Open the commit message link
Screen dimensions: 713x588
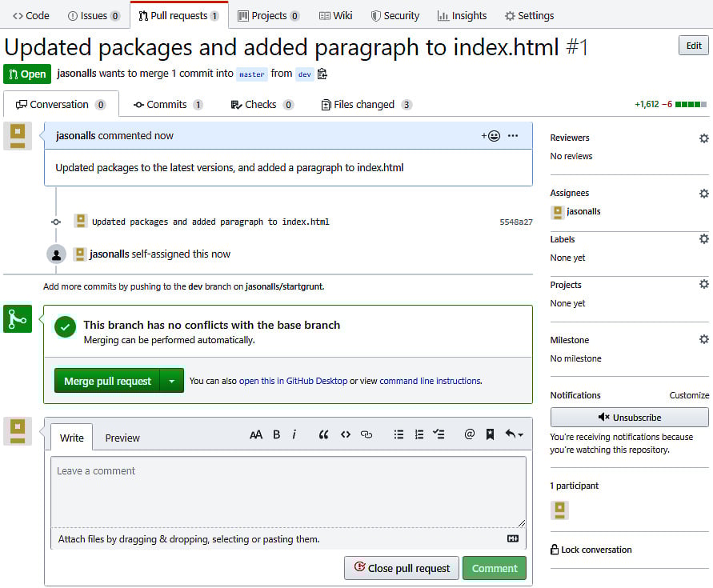[210, 222]
